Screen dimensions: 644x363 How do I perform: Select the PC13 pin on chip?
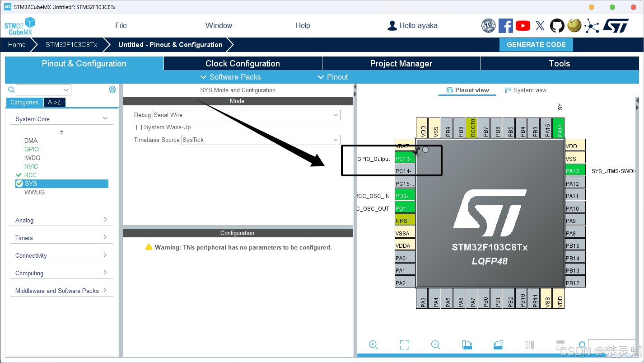[x=405, y=159]
